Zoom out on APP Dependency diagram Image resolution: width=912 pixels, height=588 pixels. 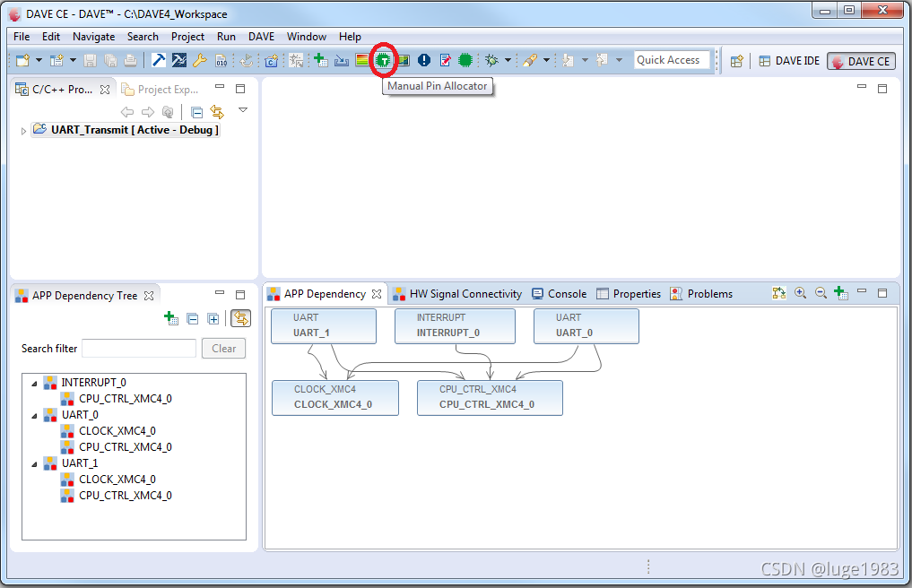click(821, 293)
